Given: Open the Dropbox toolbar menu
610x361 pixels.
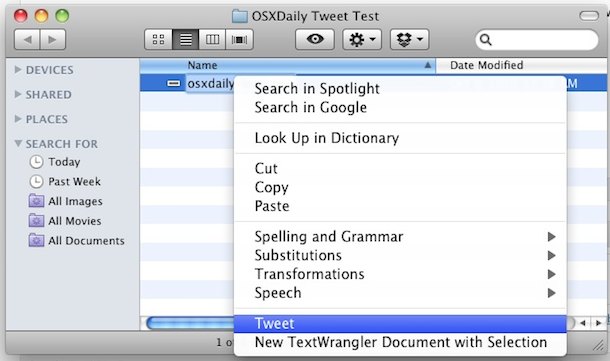Looking at the screenshot, I should [410, 39].
